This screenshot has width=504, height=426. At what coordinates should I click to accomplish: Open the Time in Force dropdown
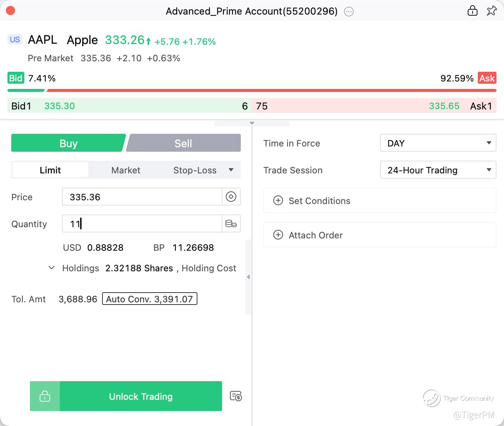pyautogui.click(x=438, y=143)
